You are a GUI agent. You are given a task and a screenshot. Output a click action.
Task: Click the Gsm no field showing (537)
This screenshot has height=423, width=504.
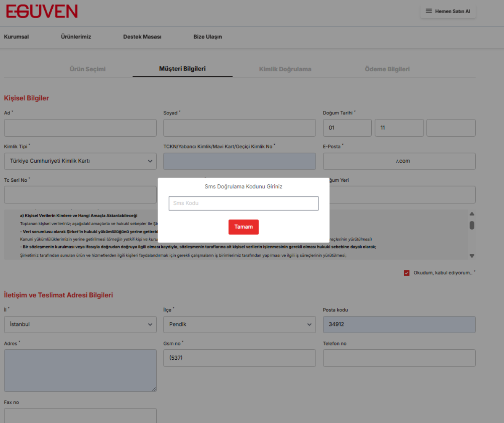(239, 358)
